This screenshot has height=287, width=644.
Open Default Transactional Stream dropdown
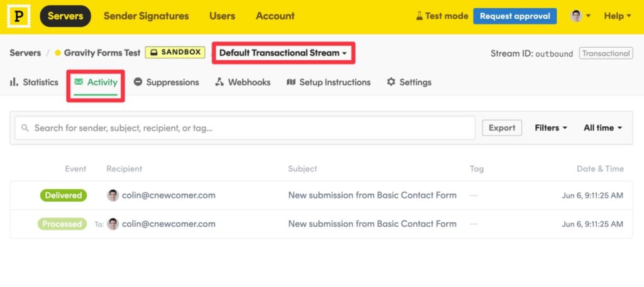pyautogui.click(x=283, y=53)
